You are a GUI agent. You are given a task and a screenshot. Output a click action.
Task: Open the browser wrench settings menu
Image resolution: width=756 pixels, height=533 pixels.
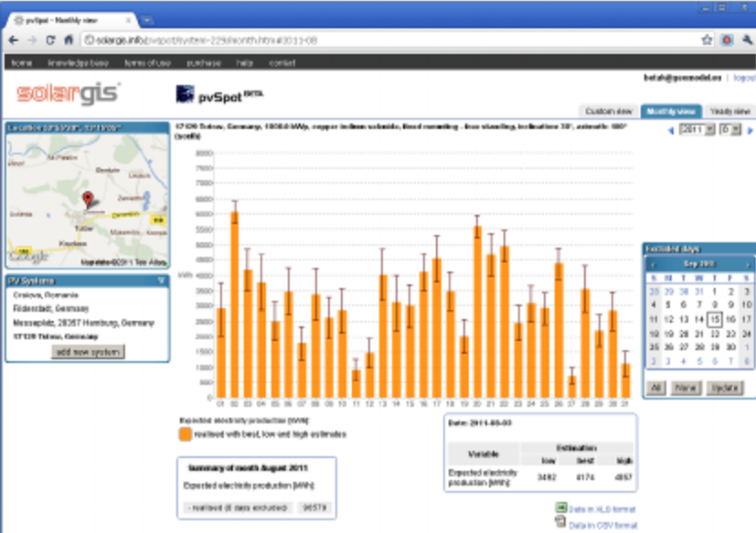pos(748,40)
